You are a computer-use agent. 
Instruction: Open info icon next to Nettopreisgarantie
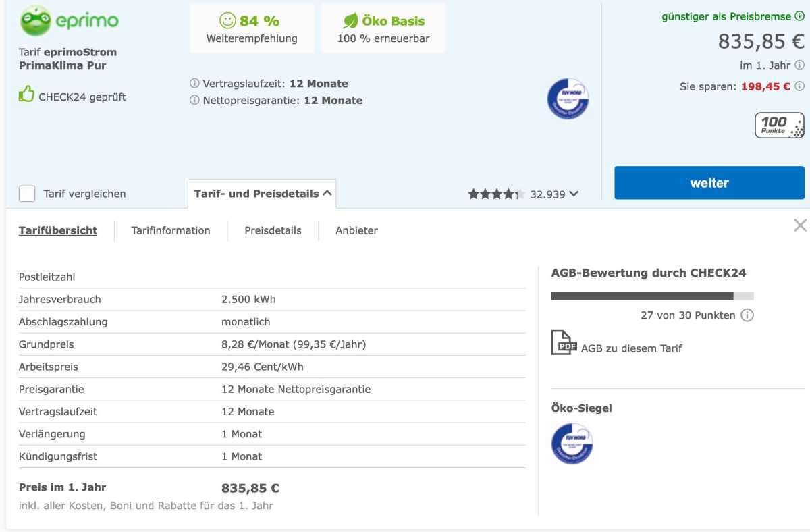(x=194, y=101)
